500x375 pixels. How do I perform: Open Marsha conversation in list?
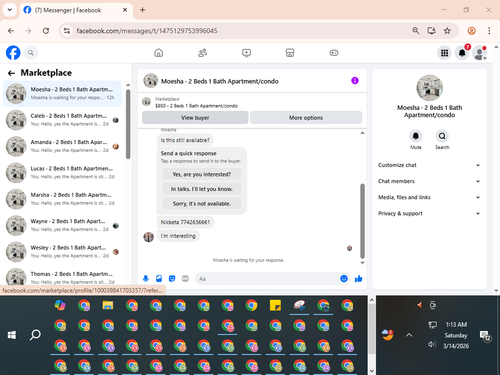point(62,199)
